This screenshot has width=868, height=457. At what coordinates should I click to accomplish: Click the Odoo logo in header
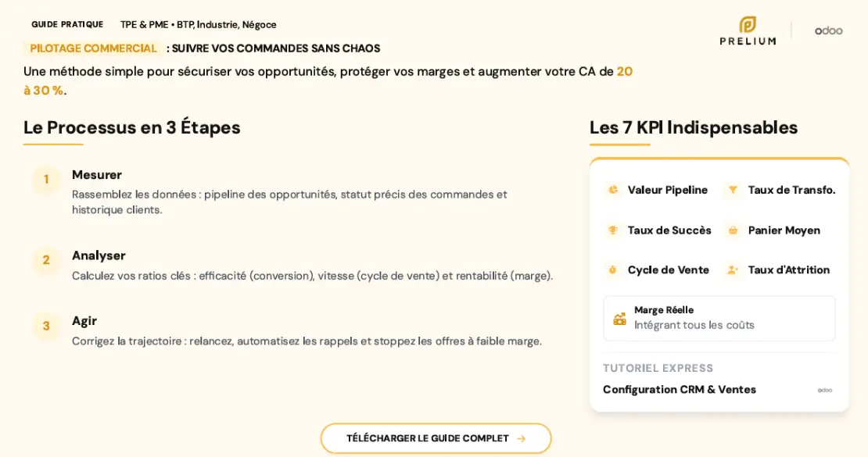828,30
